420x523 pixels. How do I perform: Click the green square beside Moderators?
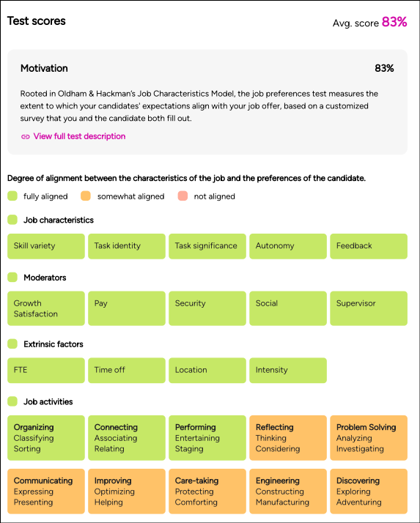click(x=12, y=277)
